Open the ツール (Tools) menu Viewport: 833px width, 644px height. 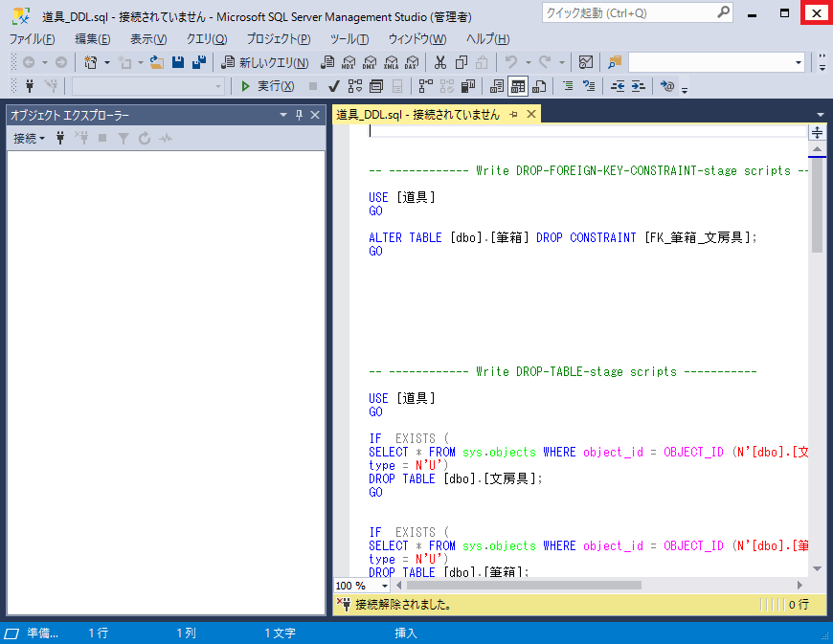click(x=349, y=39)
